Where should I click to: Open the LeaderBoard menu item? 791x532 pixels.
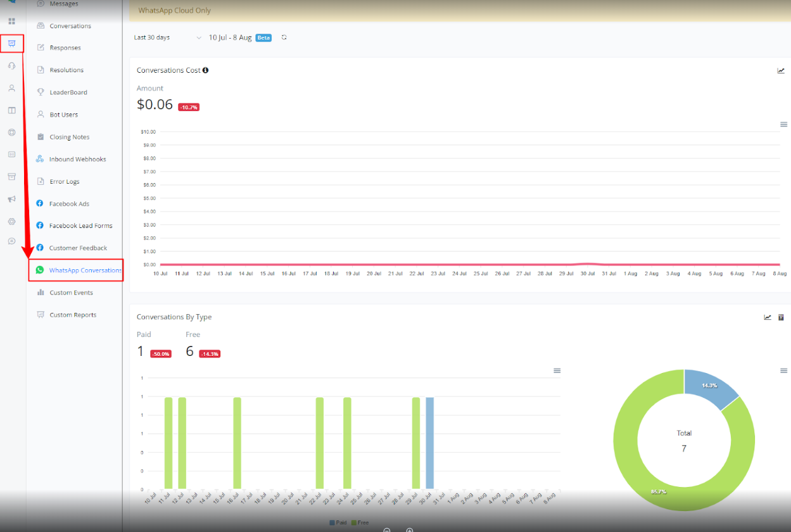coord(68,92)
